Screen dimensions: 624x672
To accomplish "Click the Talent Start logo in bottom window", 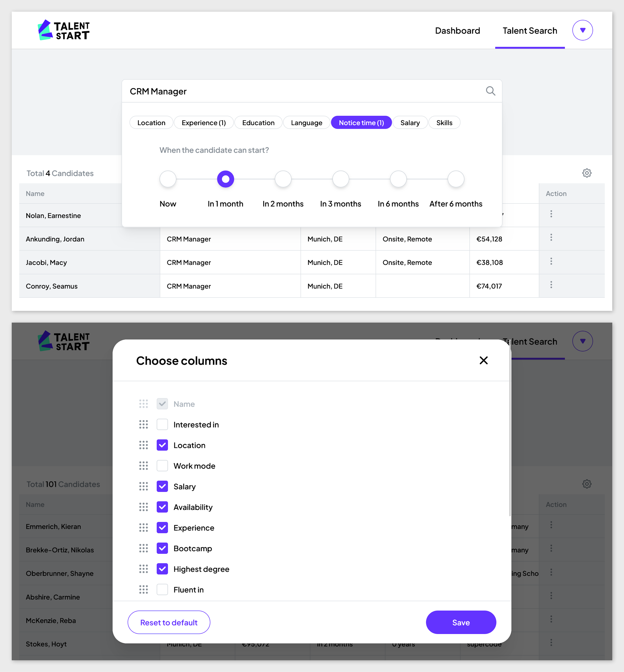I will 64,341.
